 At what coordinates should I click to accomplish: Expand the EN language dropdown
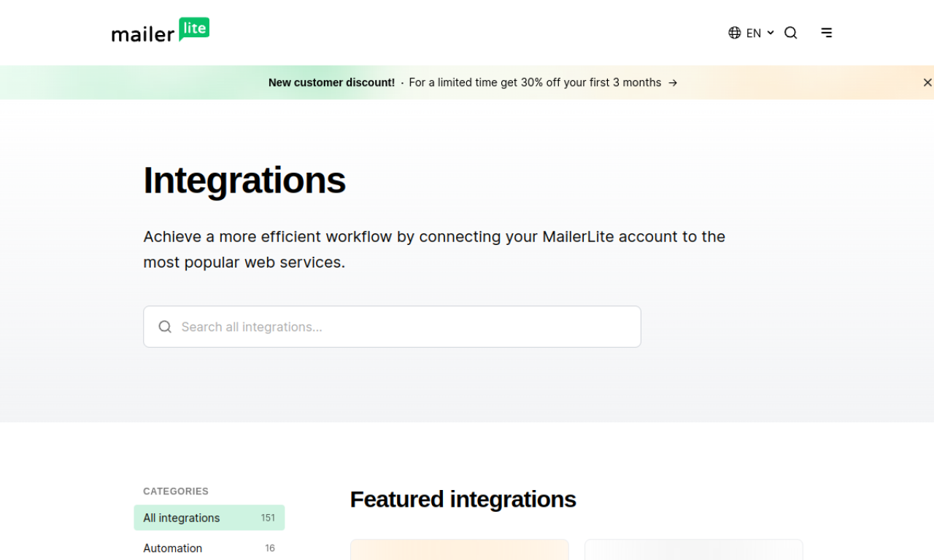(760, 33)
